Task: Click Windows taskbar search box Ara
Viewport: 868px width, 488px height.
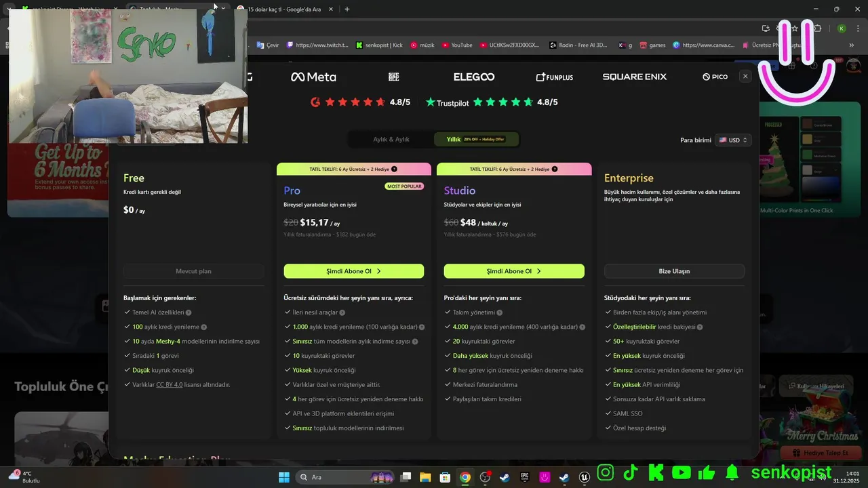Action: [346, 477]
